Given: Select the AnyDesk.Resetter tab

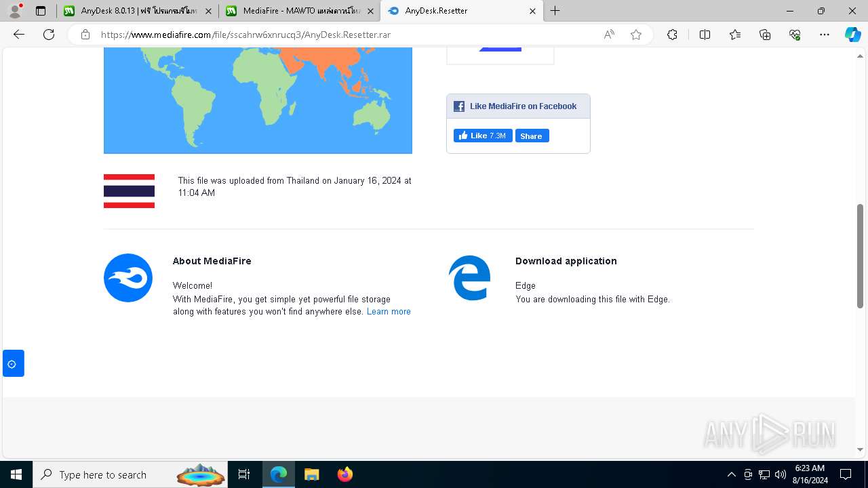Looking at the screenshot, I should coord(462,11).
